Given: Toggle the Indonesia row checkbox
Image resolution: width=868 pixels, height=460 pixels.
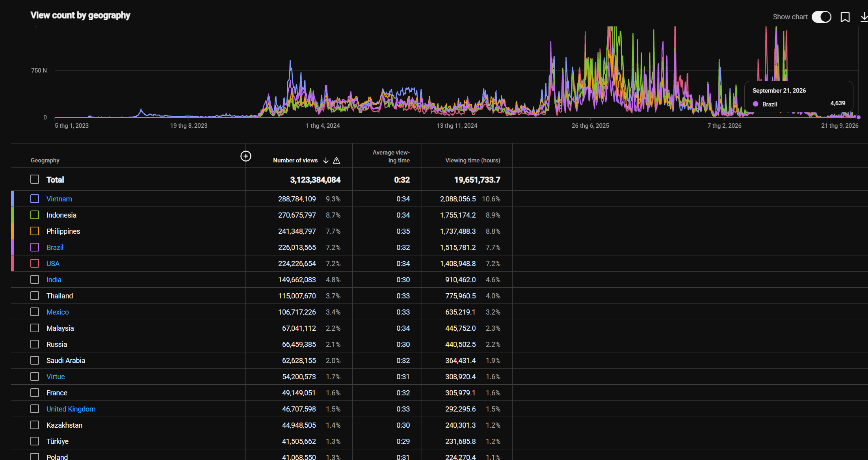Looking at the screenshot, I should (35, 215).
